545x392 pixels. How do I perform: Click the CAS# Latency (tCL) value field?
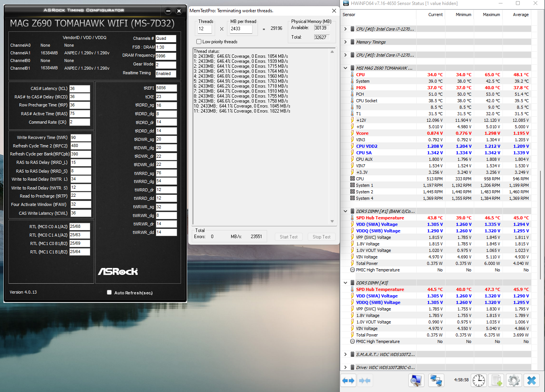click(79, 88)
